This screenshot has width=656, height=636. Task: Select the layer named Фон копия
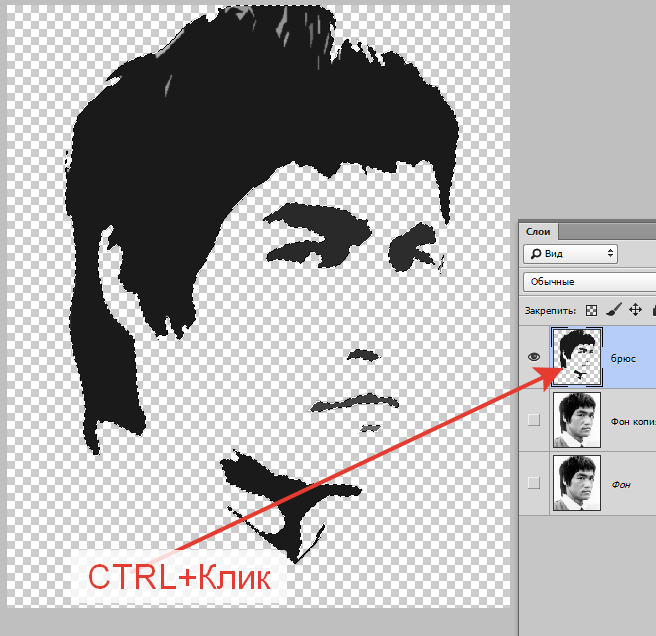(x=633, y=421)
